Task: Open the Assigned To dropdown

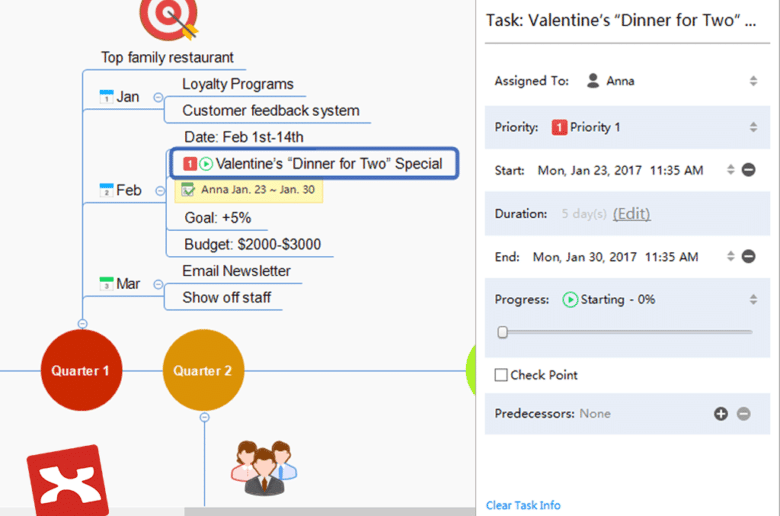Action: point(753,81)
